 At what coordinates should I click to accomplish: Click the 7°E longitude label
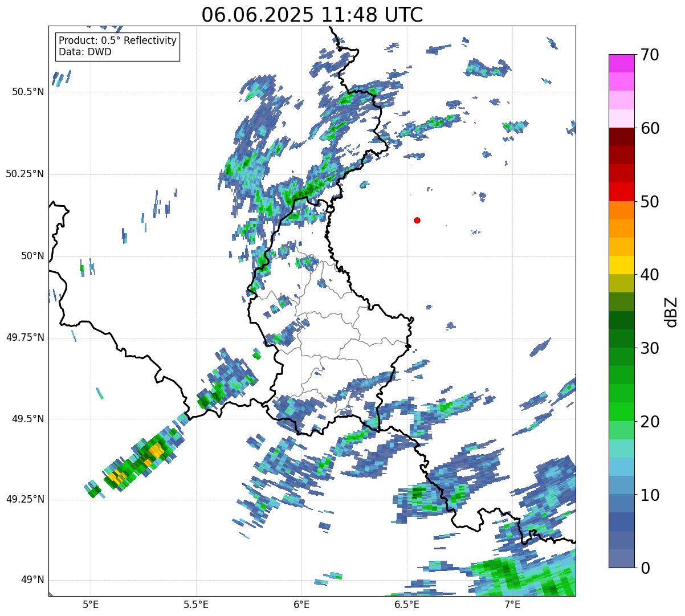pos(512,604)
